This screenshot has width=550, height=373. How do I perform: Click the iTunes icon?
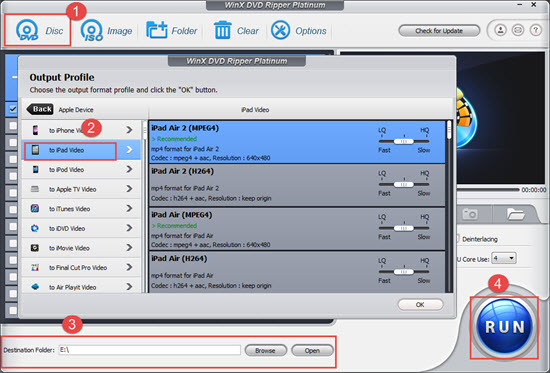(35, 208)
